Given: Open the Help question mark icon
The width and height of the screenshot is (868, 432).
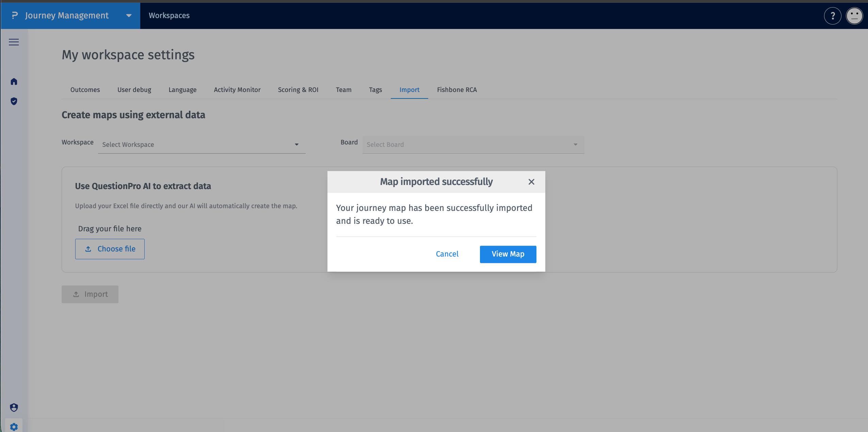Looking at the screenshot, I should [x=833, y=16].
